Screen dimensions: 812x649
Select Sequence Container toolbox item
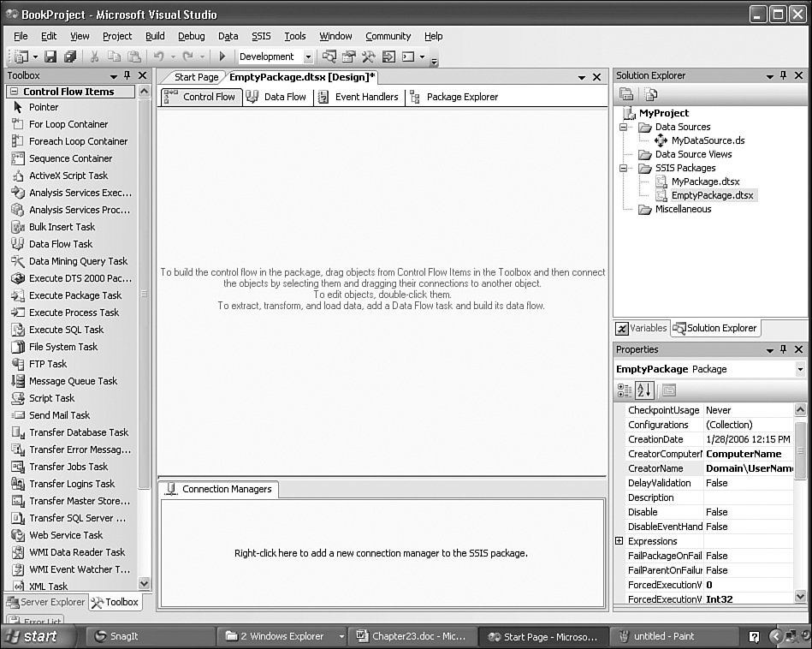click(x=73, y=158)
